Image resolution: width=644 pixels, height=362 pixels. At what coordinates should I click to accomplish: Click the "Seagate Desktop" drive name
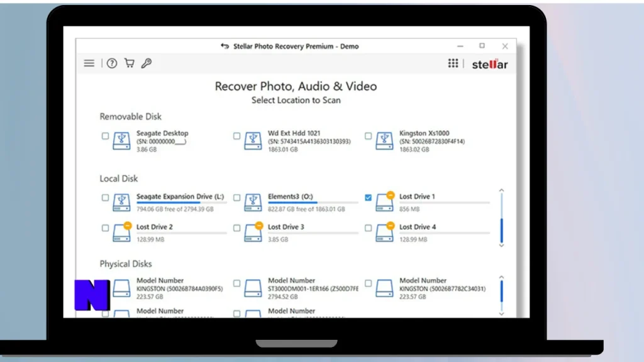162,133
